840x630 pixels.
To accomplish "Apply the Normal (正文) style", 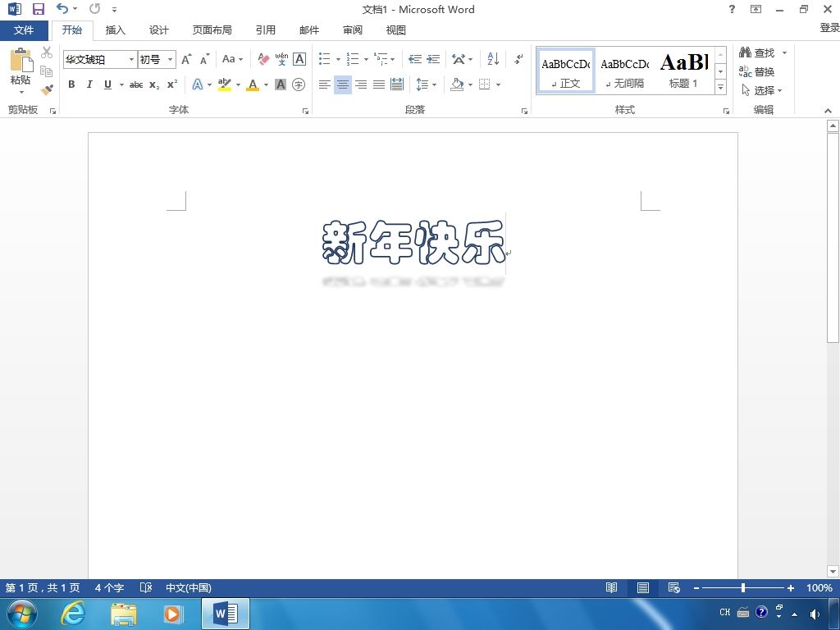I will [566, 71].
